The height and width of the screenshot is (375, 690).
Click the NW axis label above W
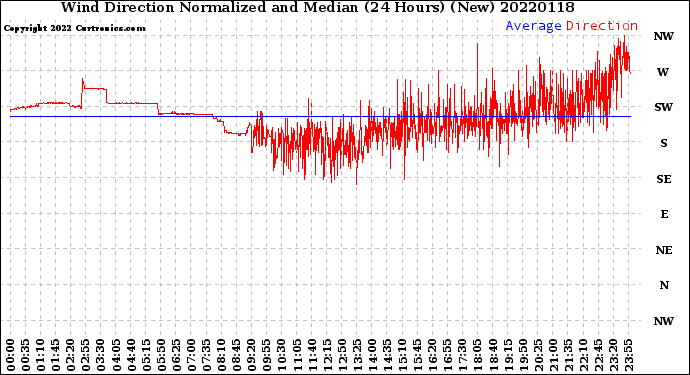(x=664, y=37)
